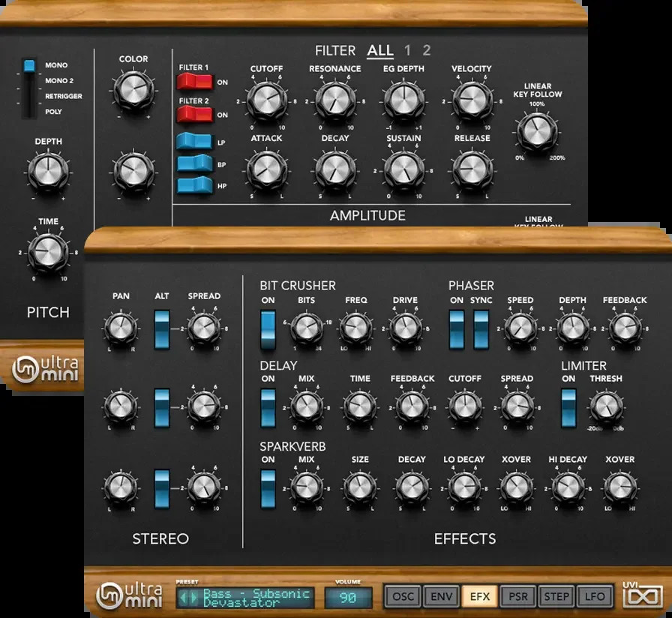Toggle the Phaser SYNC switch
Screen dimensions: 672x618
[481, 330]
